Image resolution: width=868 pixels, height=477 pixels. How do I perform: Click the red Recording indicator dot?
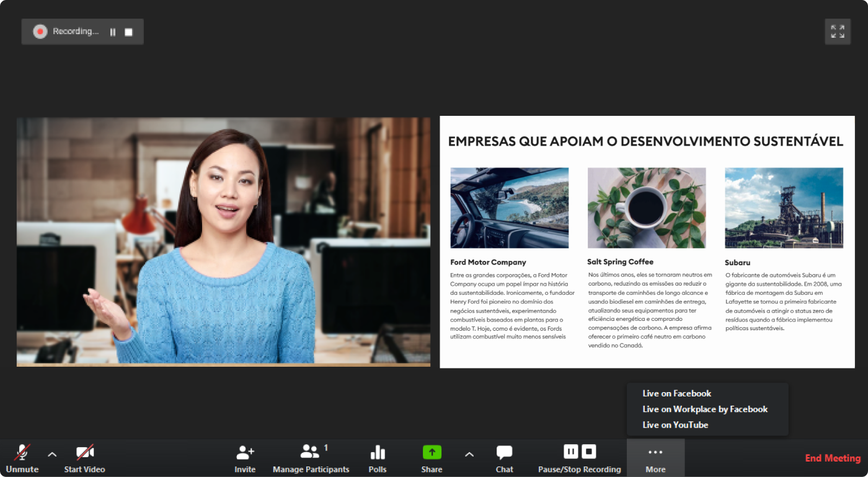(x=40, y=32)
